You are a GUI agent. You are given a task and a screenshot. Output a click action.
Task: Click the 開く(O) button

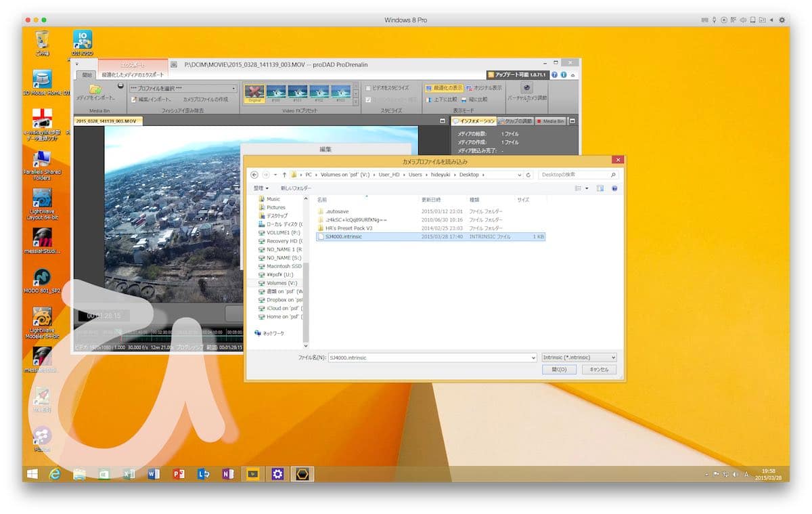coord(559,370)
